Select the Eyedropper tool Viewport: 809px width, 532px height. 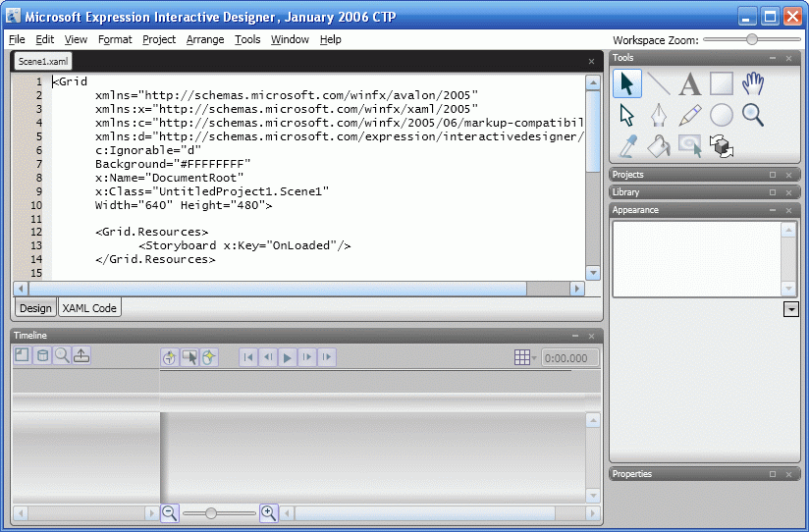[626, 146]
